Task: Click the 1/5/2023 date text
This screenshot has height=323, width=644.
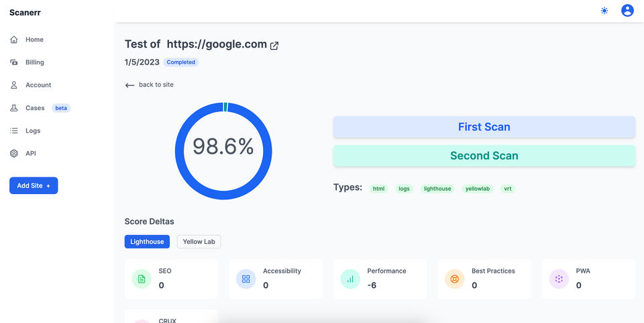Action: pyautogui.click(x=142, y=62)
